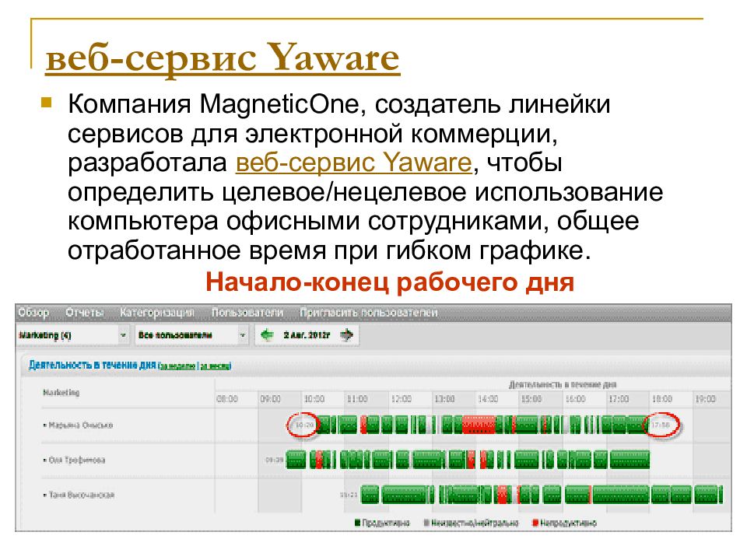The width and height of the screenshot is (747, 560).
Task: Open the Категоризация menu tab
Action: tap(157, 313)
